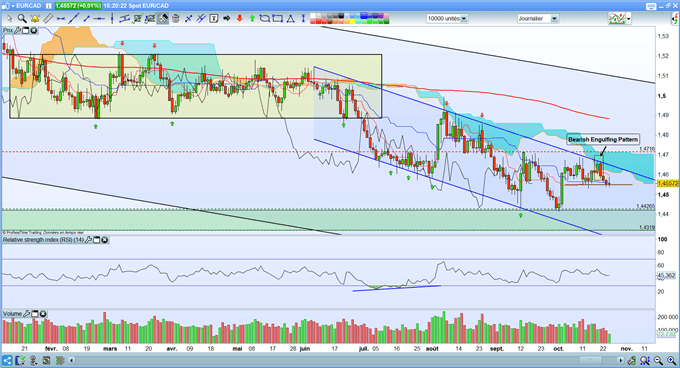This screenshot has width=680, height=368.
Task: Activate the magnifying glass zoom tool
Action: 22,19
